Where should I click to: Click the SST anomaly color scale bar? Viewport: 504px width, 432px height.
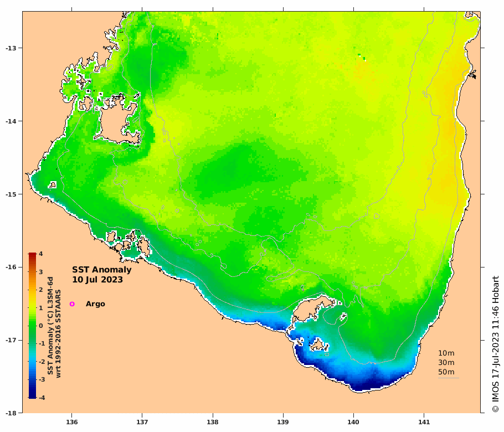pyautogui.click(x=32, y=326)
